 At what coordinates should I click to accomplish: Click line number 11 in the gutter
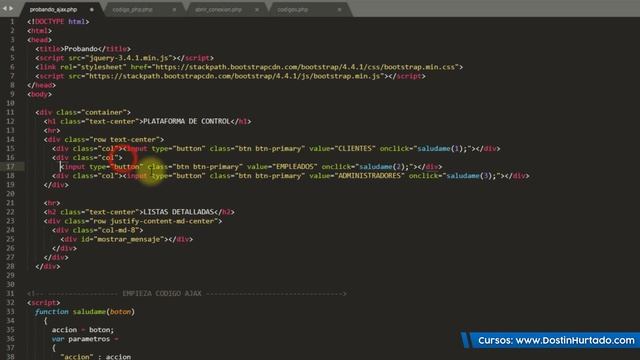point(10,112)
